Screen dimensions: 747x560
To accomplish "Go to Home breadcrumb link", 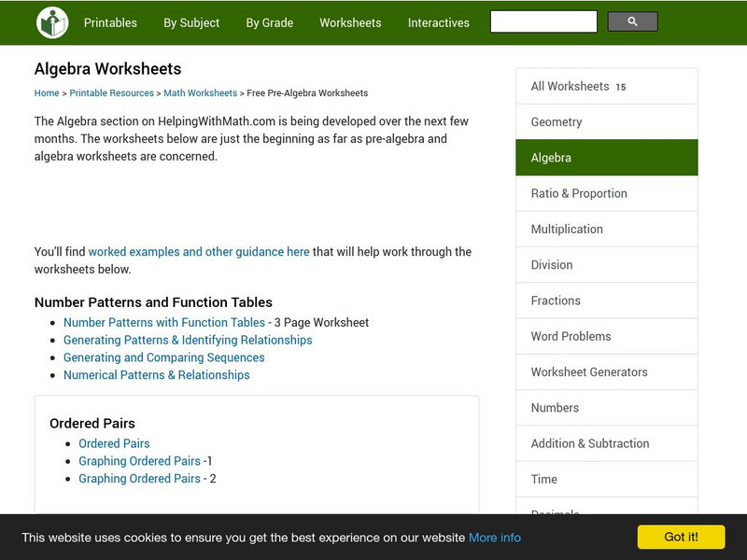I will (47, 93).
